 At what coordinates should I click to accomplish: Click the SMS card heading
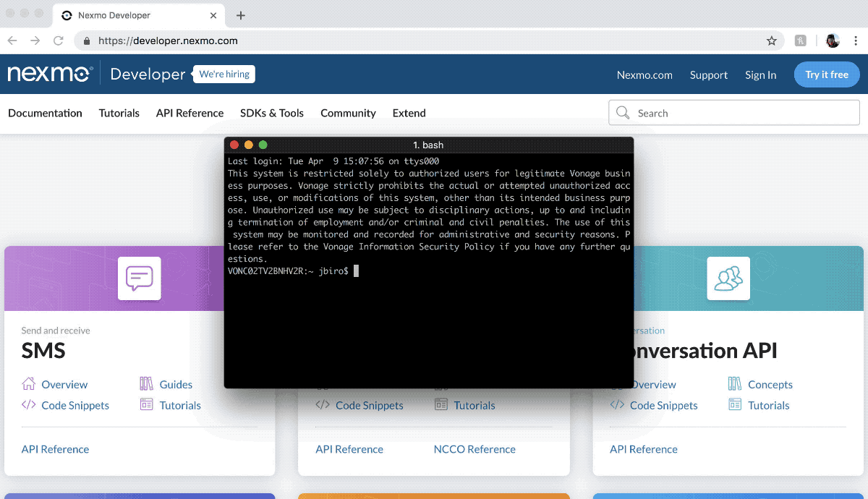43,351
